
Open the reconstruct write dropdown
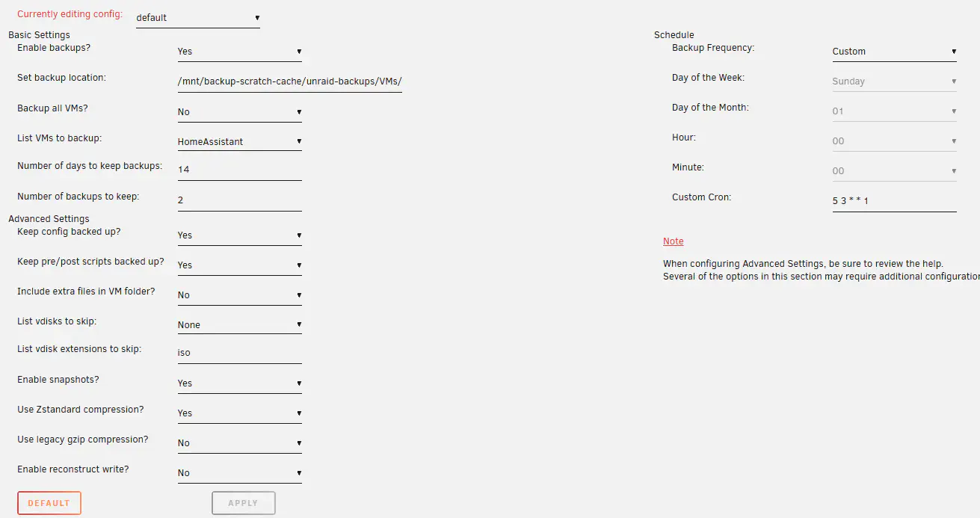pyautogui.click(x=239, y=472)
